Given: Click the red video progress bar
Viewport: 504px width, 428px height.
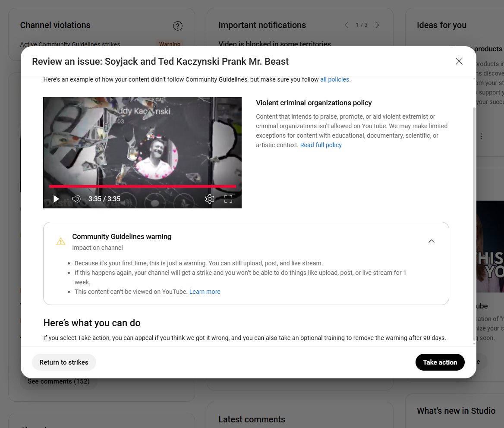Looking at the screenshot, I should (x=142, y=186).
